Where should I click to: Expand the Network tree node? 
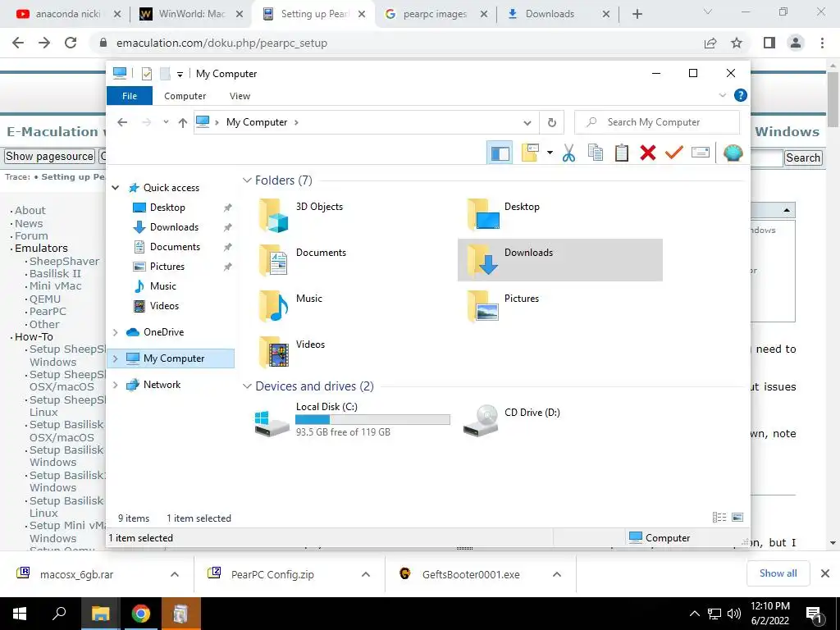click(x=115, y=385)
